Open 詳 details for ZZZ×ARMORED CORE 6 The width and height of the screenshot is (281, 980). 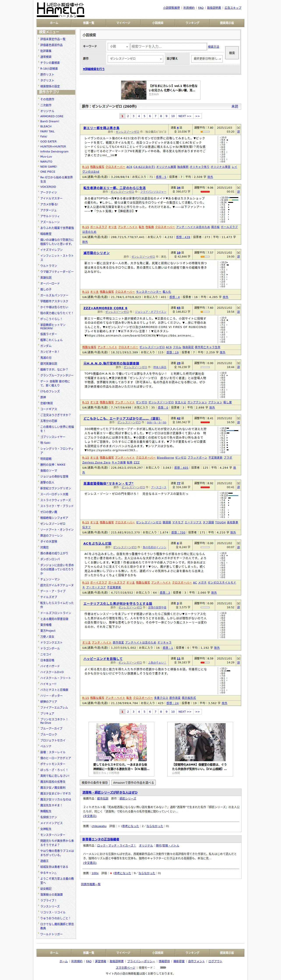coord(238,312)
